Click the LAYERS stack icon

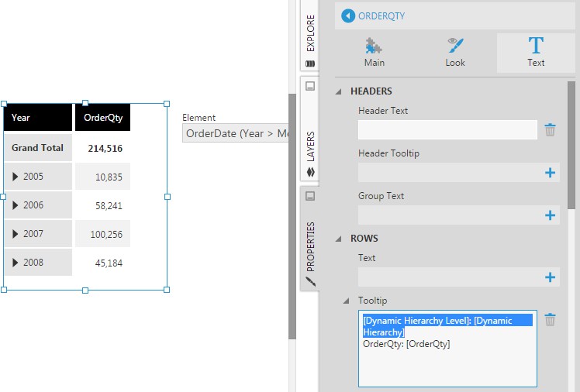(310, 172)
